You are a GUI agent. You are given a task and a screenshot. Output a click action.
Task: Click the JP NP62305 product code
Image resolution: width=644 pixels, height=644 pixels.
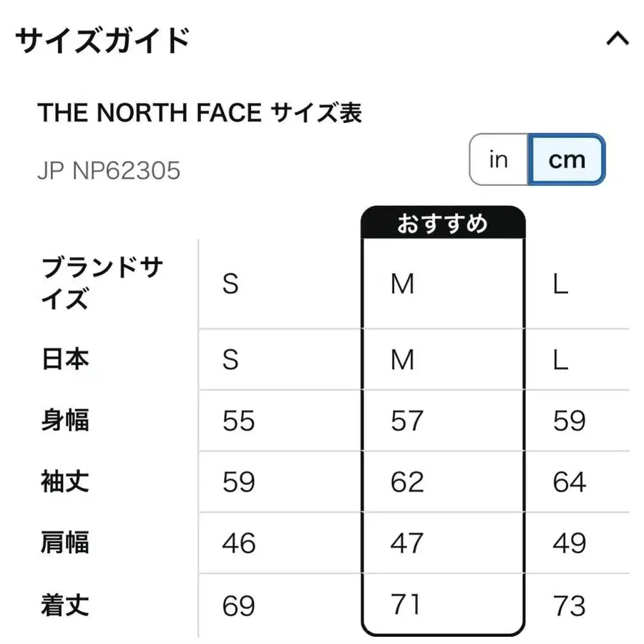107,170
